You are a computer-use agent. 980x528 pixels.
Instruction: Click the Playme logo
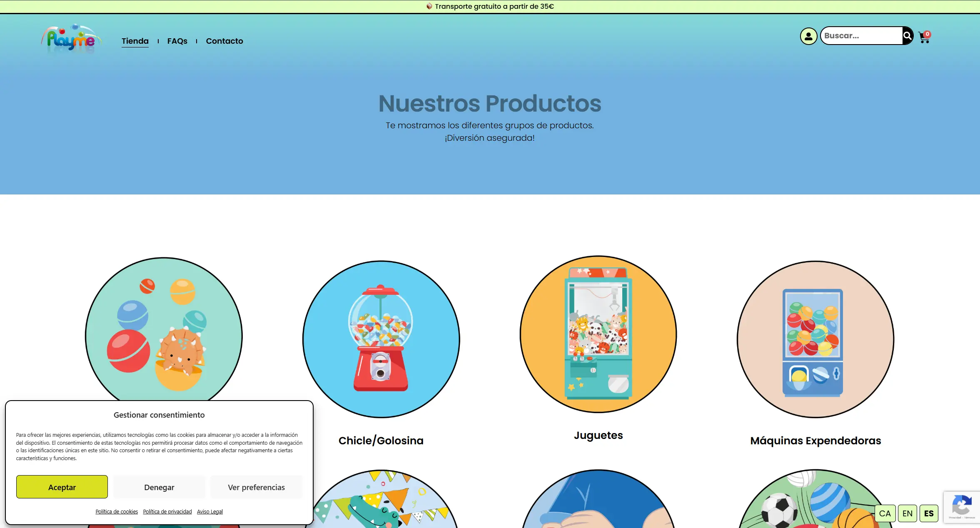pos(71,39)
